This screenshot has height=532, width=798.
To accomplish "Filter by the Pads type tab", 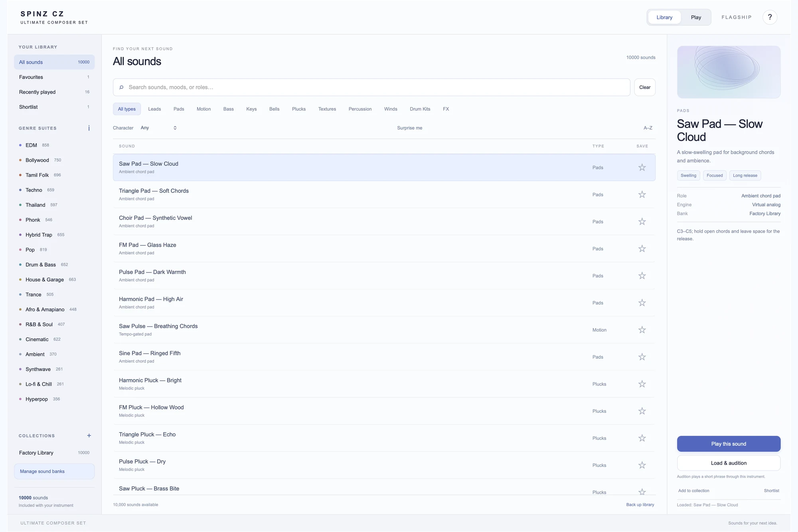I will point(179,109).
